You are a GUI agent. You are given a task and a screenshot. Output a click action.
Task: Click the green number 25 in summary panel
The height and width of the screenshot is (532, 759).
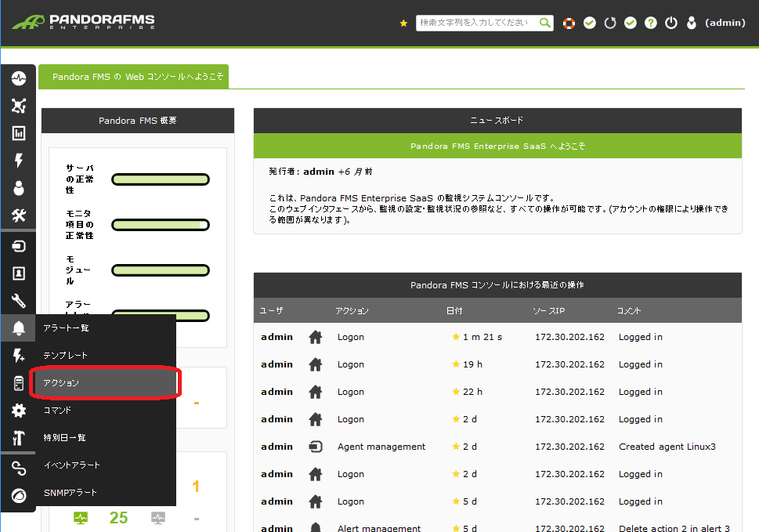pos(118,517)
